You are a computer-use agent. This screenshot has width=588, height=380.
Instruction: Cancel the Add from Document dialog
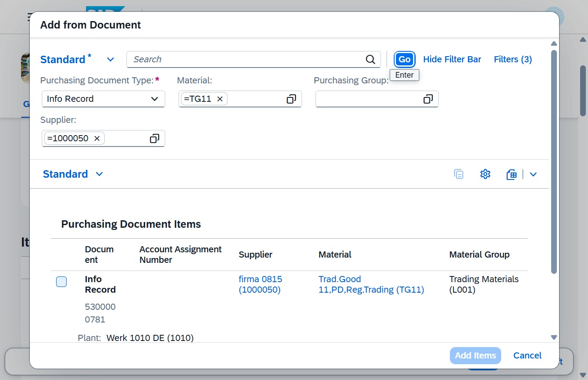[x=527, y=355]
